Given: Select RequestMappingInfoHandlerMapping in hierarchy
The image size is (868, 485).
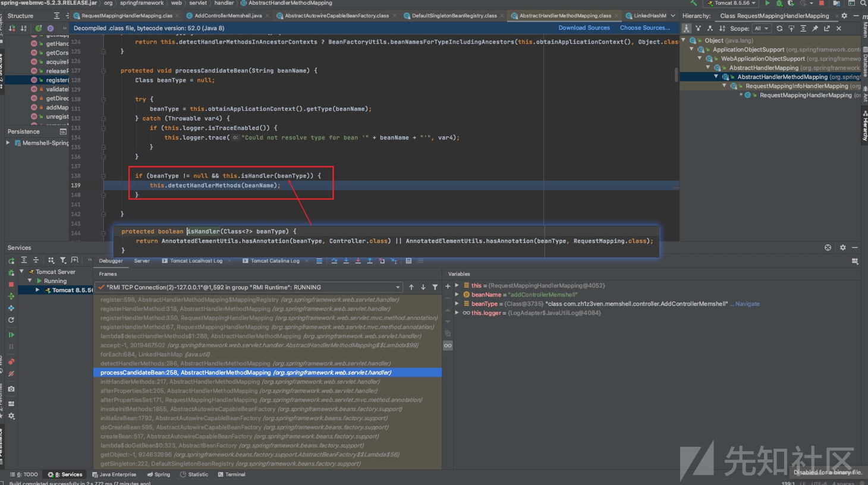Looking at the screenshot, I should tap(797, 86).
